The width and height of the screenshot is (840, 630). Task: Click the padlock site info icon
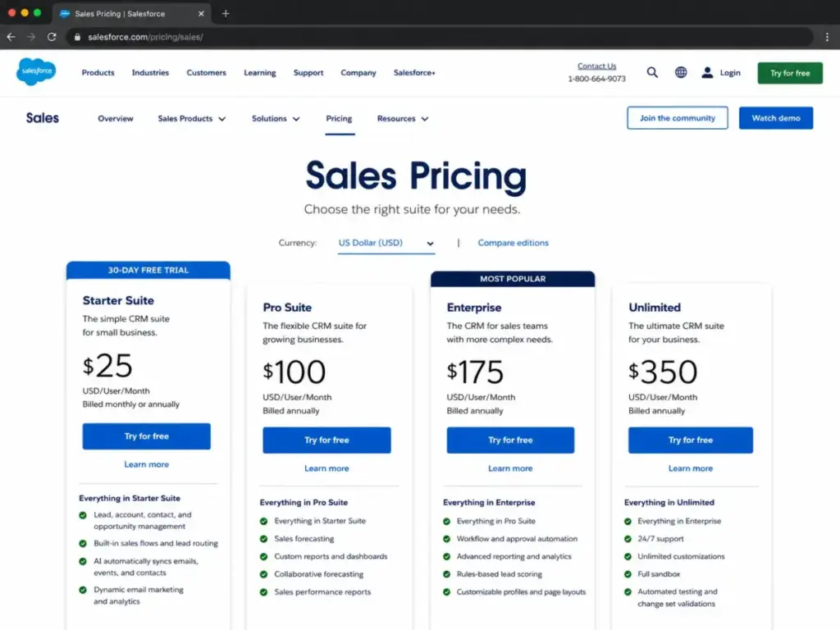[77, 37]
